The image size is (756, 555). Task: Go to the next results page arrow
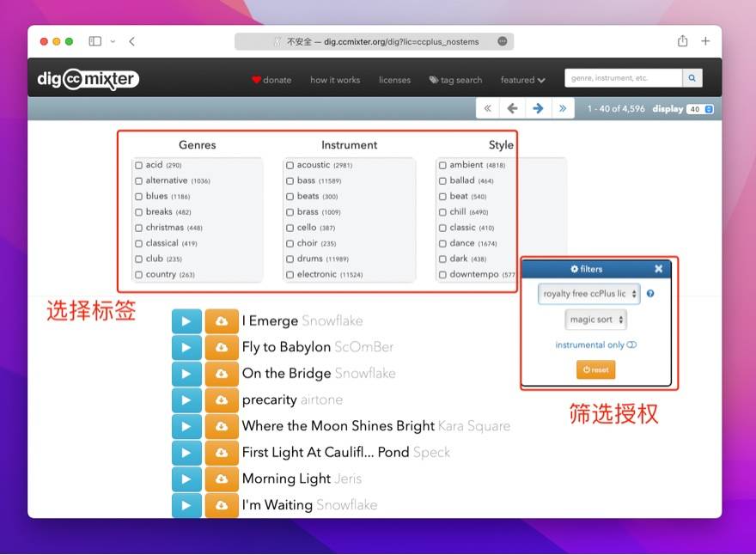[x=538, y=108]
